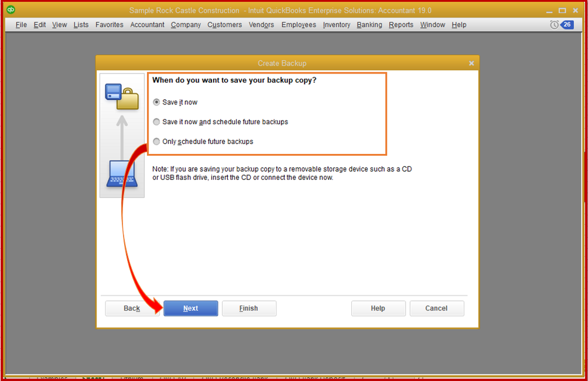This screenshot has height=381, width=588.
Task: Maximize the QuickBooks window
Action: coord(562,11)
